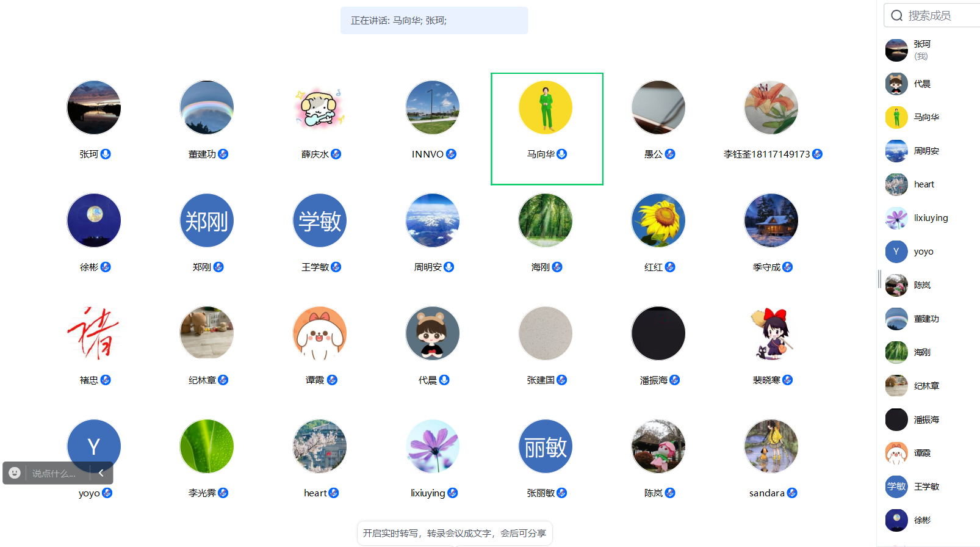The image size is (980, 547).
Task: Select 马向华's yellow avatar in the grid
Action: 546,108
